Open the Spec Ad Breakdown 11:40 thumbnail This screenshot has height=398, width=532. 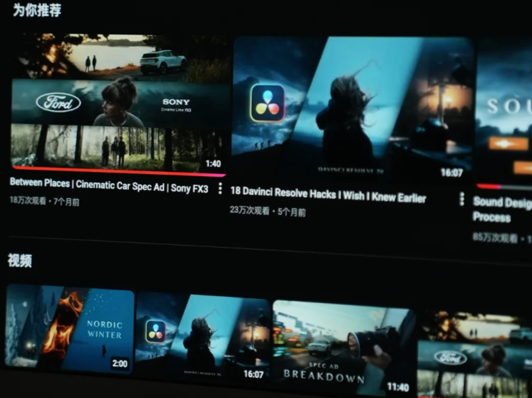click(344, 348)
